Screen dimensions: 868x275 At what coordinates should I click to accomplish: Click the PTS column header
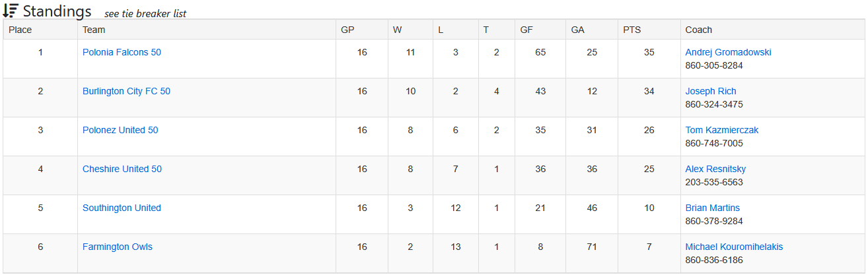(632, 30)
